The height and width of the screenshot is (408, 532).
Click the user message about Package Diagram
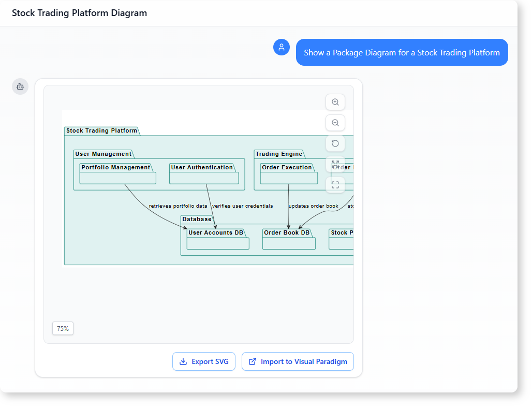tap(402, 52)
